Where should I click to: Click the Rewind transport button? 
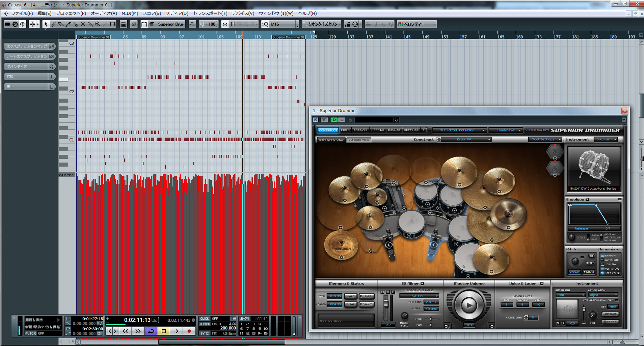tap(125, 331)
